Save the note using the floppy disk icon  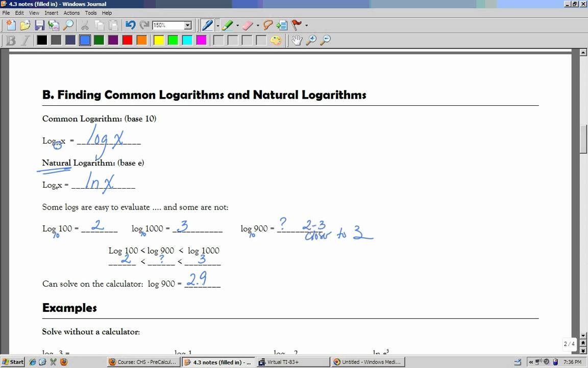[x=39, y=25]
